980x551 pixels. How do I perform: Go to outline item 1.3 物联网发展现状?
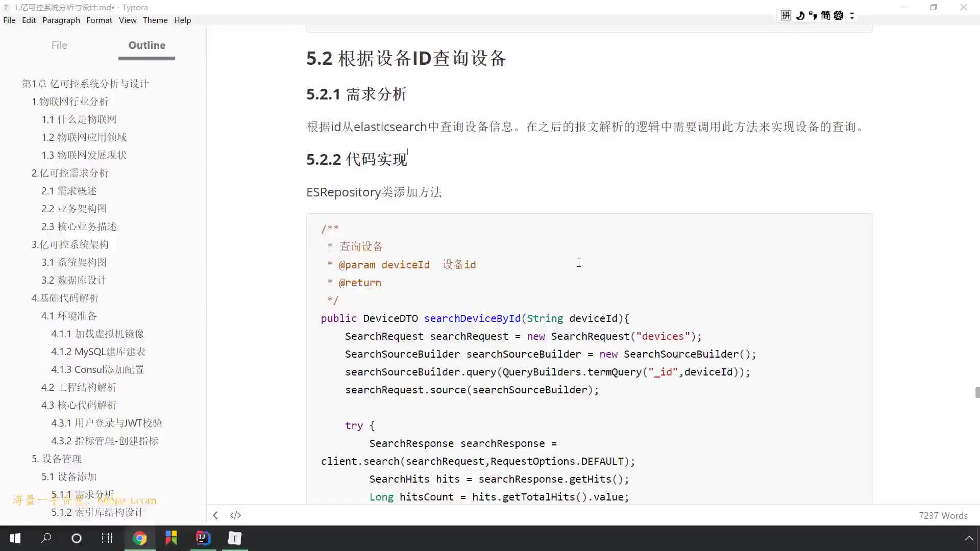pos(84,155)
